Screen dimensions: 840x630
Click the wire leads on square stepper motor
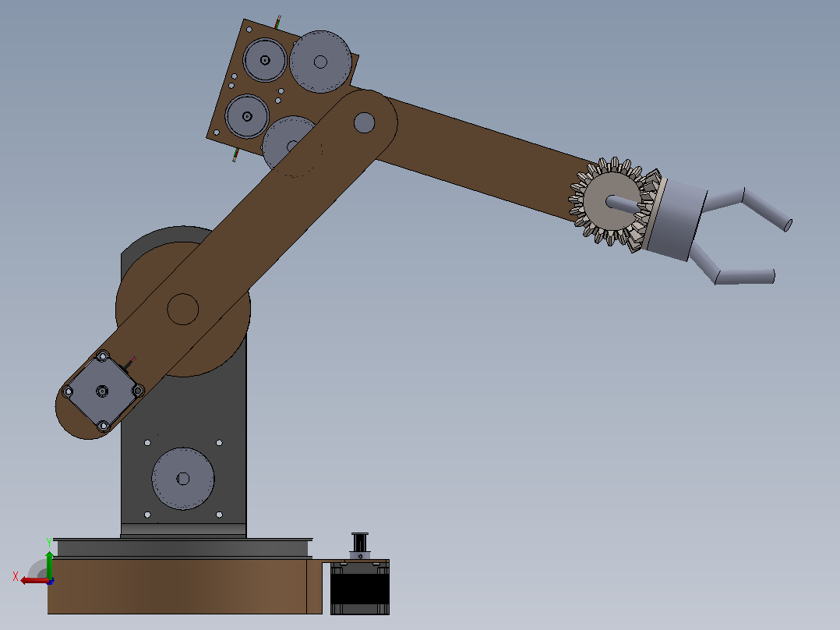click(x=129, y=364)
